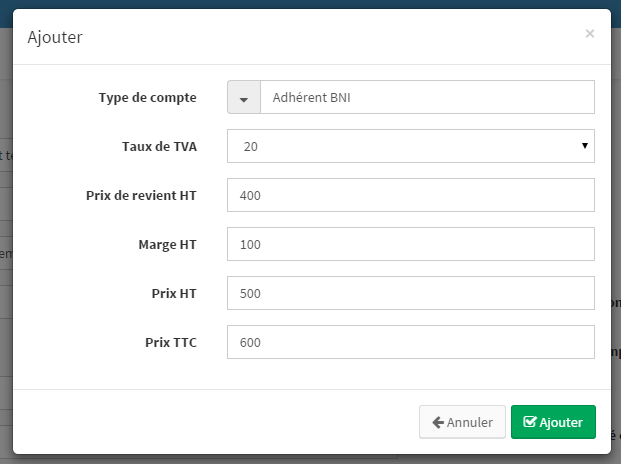
Task: Click the Marge HT label
Action: click(x=168, y=245)
